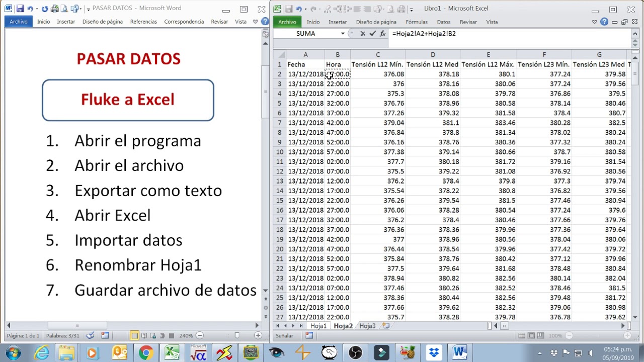Open Word Referencias ribbon tab
This screenshot has height=362, width=644.
[x=143, y=22]
